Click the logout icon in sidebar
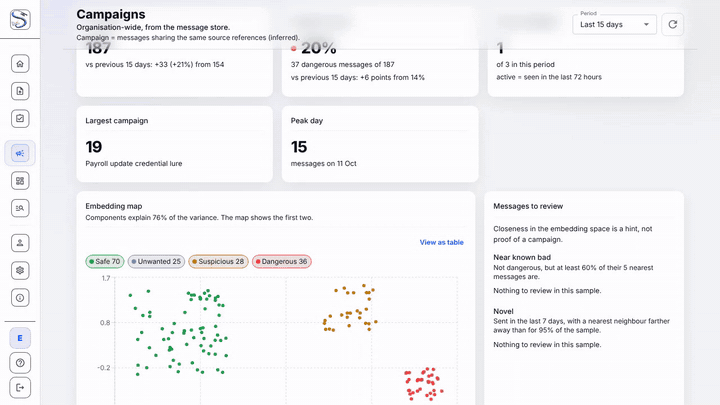The image size is (720, 405). pyautogui.click(x=20, y=388)
